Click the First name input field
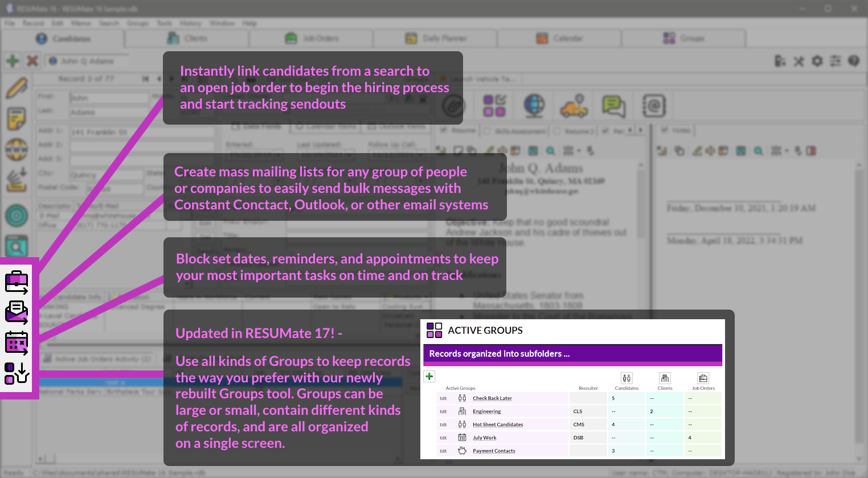 click(109, 97)
